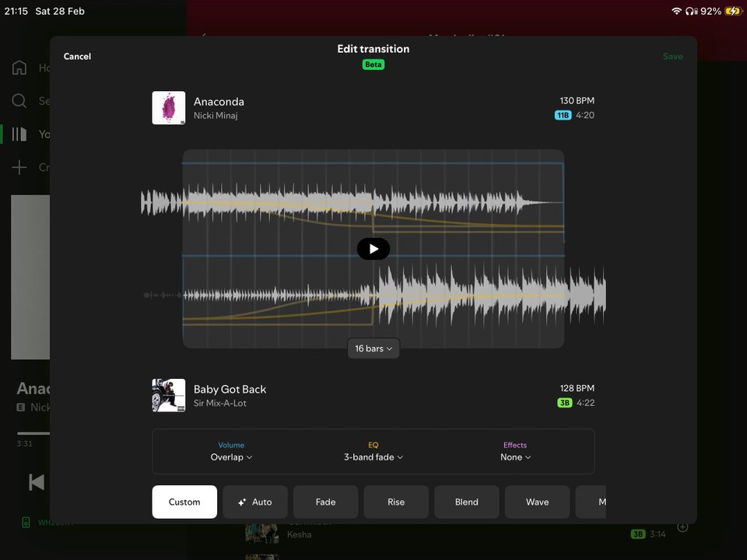Click the 128 BPM text
The width and height of the screenshot is (747, 560).
pyautogui.click(x=577, y=388)
